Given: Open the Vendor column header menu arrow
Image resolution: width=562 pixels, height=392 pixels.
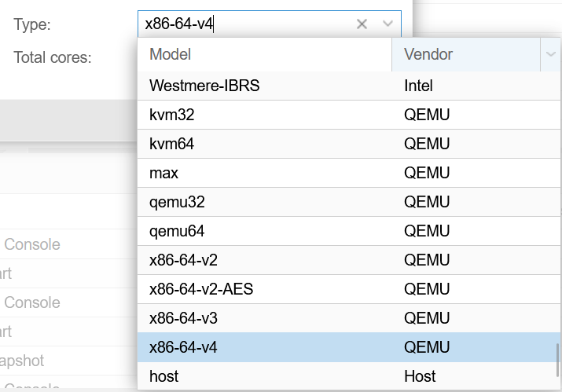Looking at the screenshot, I should point(550,54).
